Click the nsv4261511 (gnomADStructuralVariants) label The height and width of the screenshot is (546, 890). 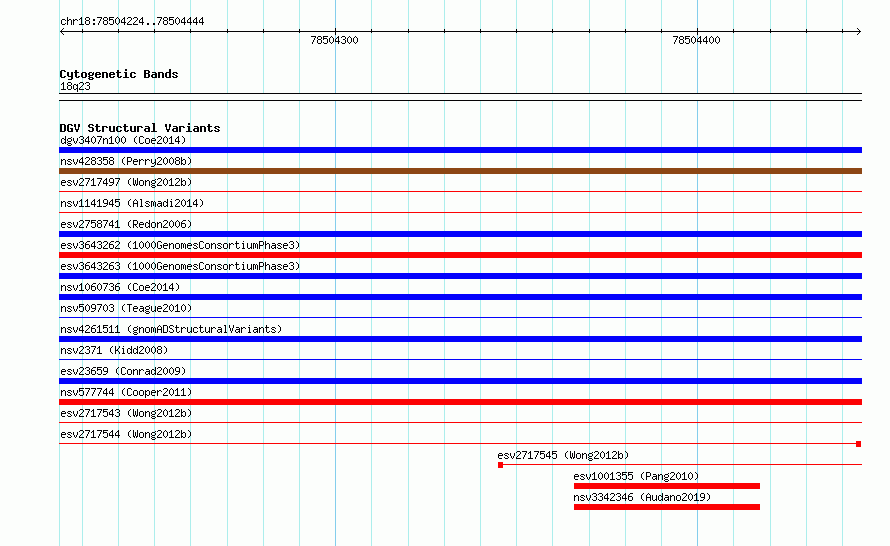pyautogui.click(x=171, y=329)
